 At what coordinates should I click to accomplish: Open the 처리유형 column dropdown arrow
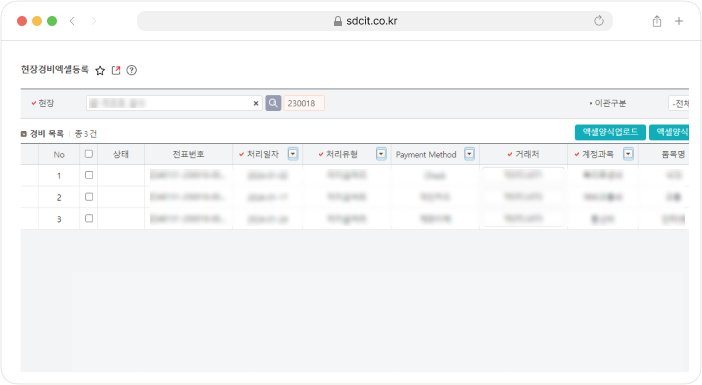[x=381, y=154]
